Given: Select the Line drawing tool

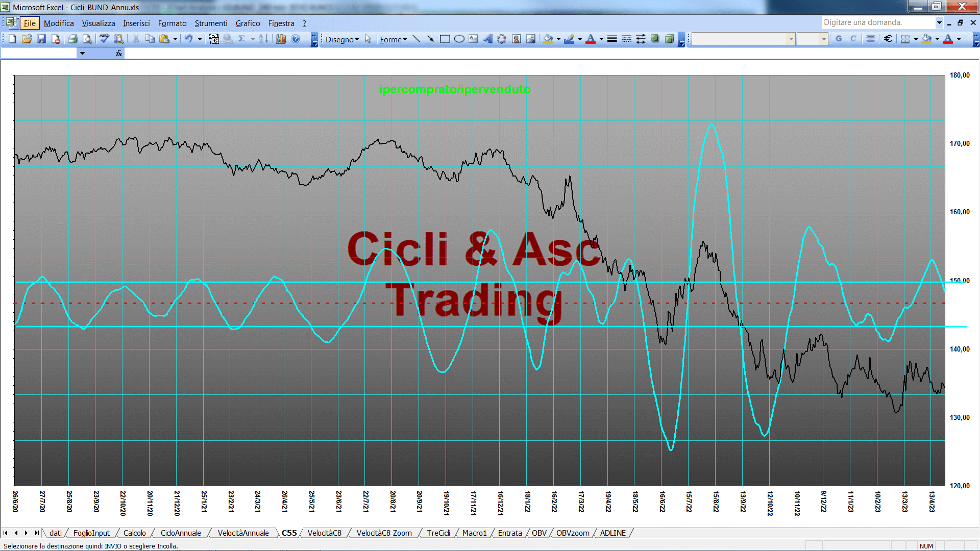Looking at the screenshot, I should click(x=416, y=39).
